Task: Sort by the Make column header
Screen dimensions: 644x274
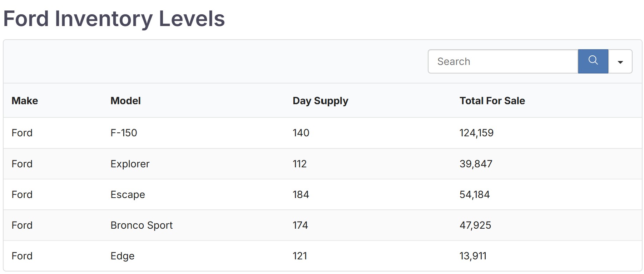Action: 25,101
